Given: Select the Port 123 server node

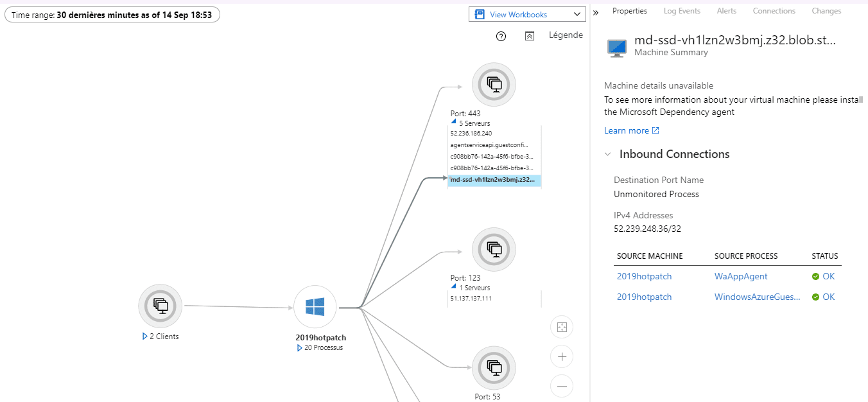Looking at the screenshot, I should (x=494, y=249).
